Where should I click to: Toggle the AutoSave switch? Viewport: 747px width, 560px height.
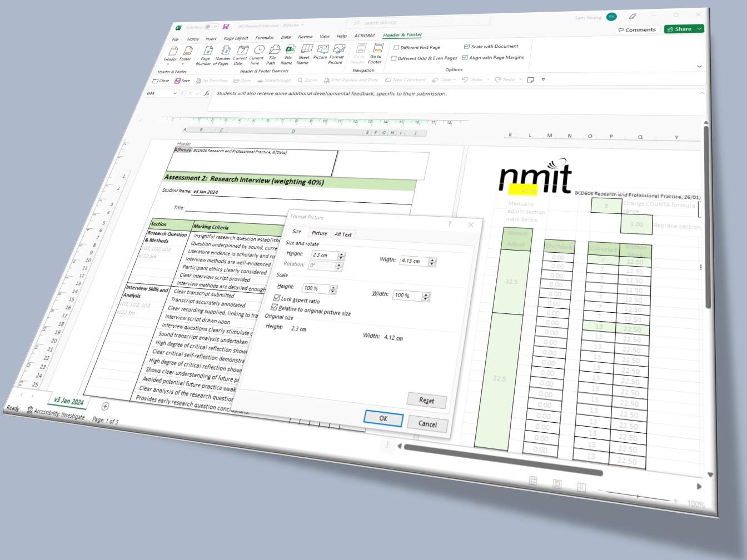click(211, 27)
